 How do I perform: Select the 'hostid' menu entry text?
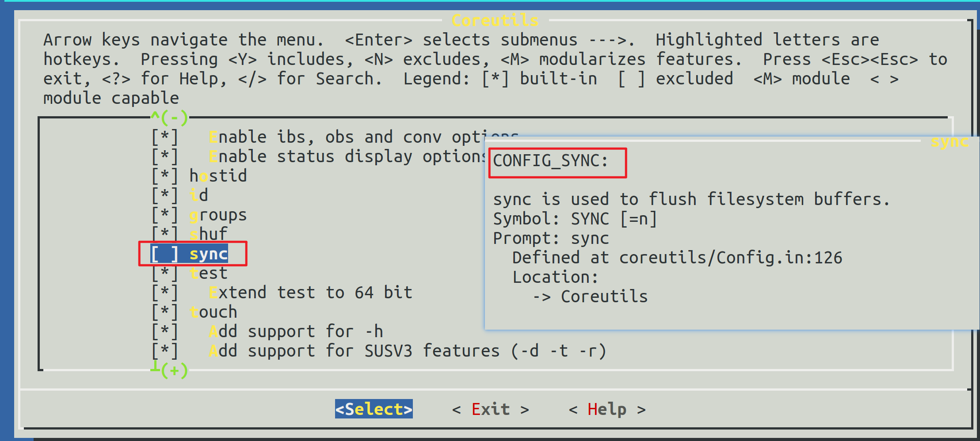pyautogui.click(x=218, y=176)
